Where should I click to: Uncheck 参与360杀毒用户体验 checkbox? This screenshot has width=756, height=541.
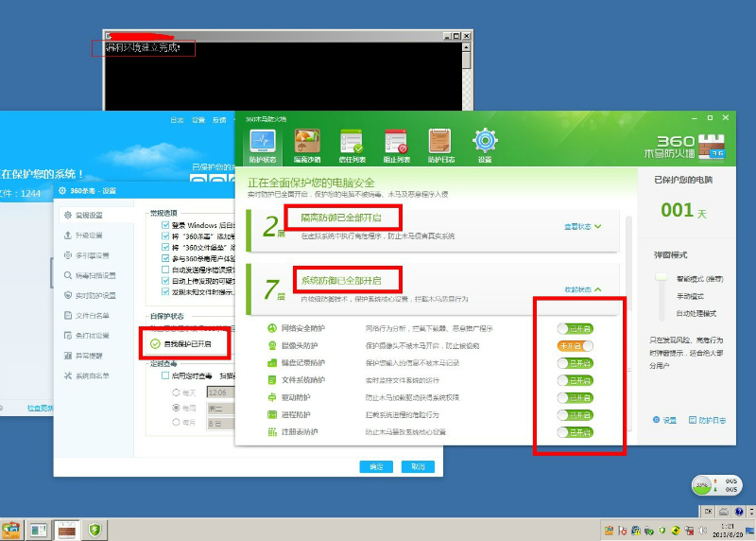coord(165,258)
